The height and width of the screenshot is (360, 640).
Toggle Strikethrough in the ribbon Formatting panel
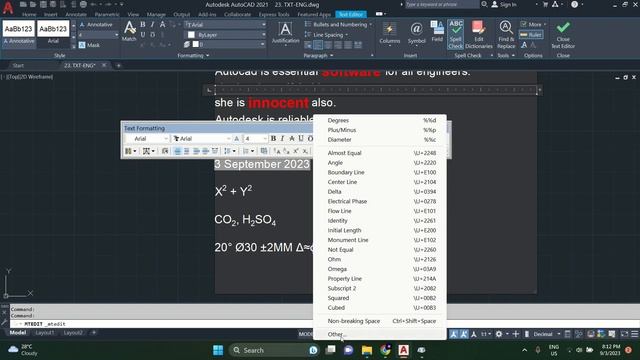click(162, 24)
